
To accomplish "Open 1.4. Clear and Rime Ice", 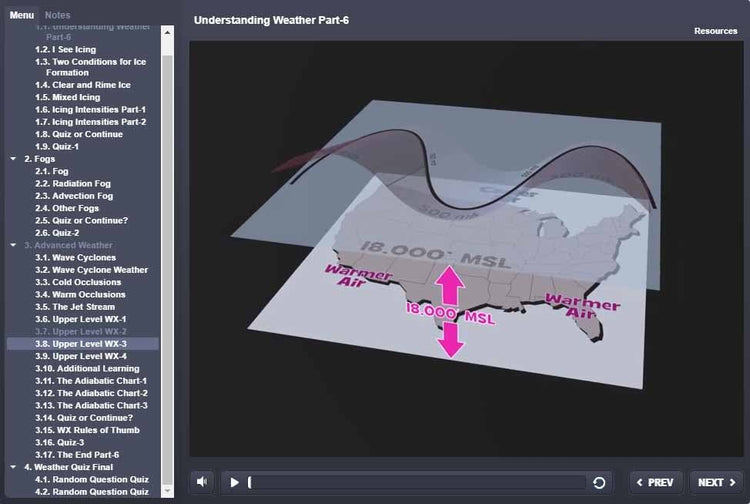I will click(82, 85).
